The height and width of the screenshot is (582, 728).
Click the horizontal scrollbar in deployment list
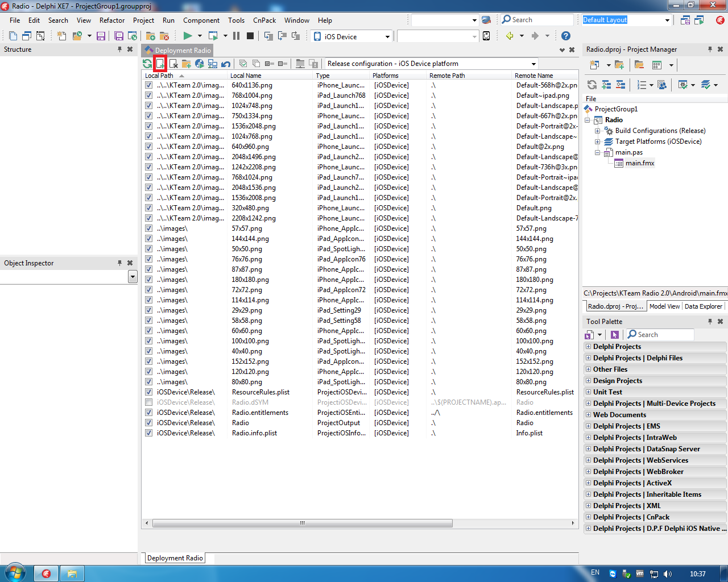[x=302, y=523]
